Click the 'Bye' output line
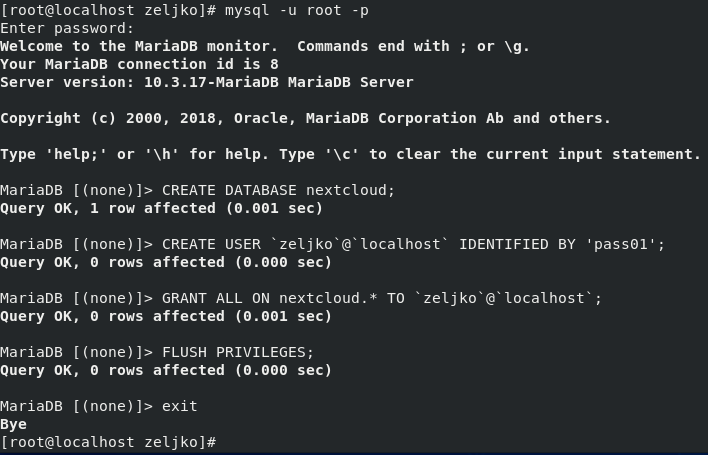 click(x=14, y=424)
